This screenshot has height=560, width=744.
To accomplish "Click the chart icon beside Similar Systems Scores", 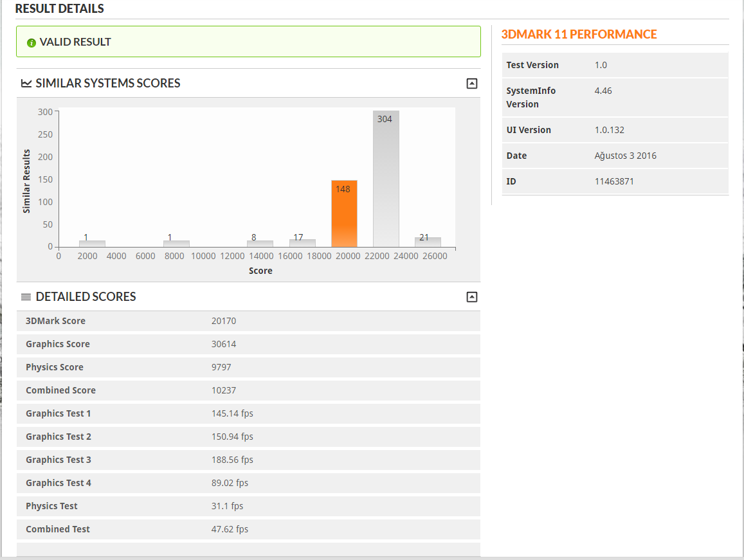I will [26, 84].
